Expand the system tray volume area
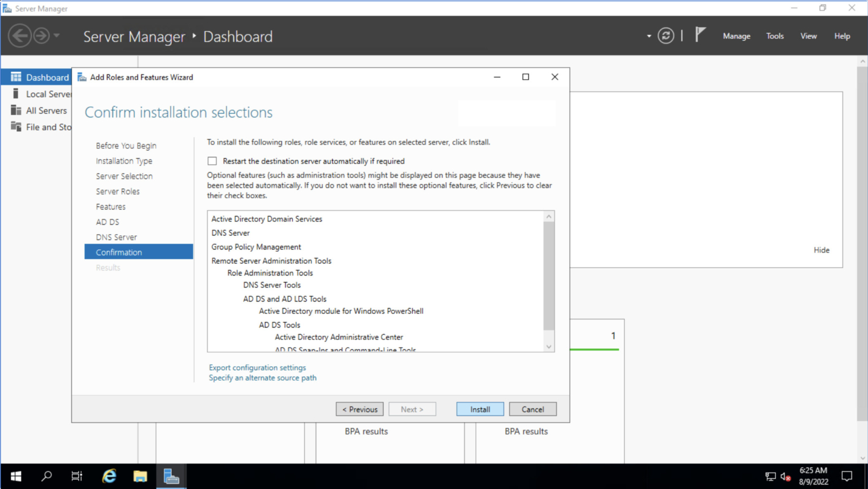 point(785,475)
